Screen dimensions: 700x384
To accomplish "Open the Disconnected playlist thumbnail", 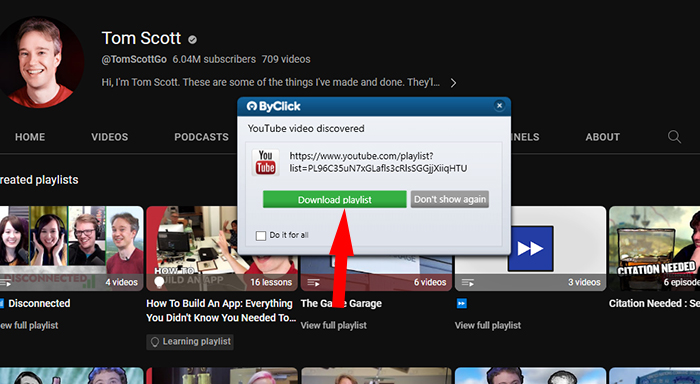I will [x=71, y=248].
